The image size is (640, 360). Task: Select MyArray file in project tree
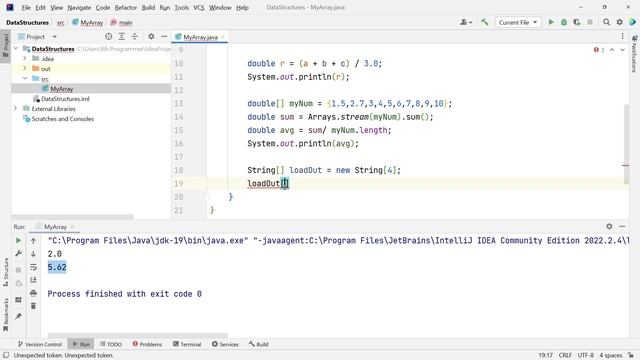[x=62, y=89]
